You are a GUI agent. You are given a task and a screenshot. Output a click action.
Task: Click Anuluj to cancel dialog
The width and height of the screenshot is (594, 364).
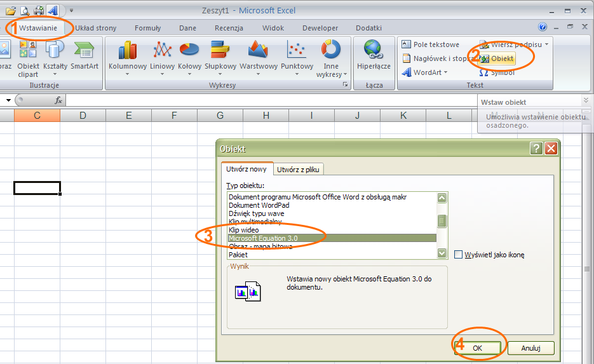tap(530, 348)
